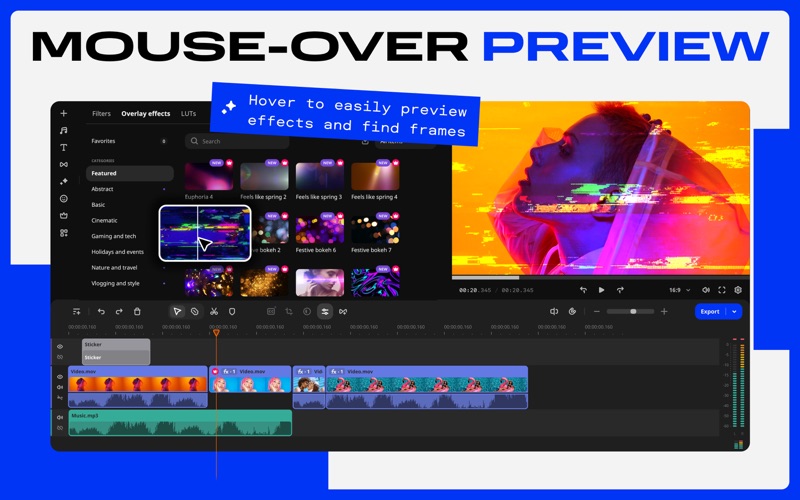Mute the video track speaker icon

[x=60, y=387]
